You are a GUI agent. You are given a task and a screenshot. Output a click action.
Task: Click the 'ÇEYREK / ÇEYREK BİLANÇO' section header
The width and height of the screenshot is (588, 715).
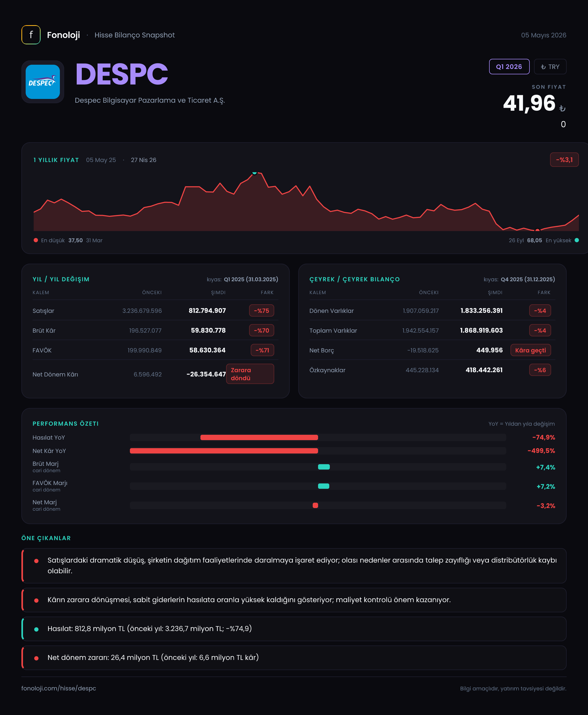click(x=355, y=279)
